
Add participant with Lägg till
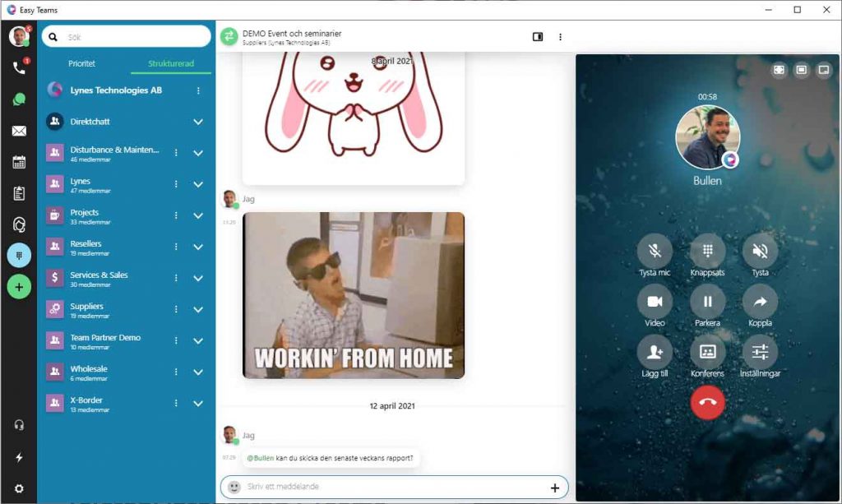655,352
